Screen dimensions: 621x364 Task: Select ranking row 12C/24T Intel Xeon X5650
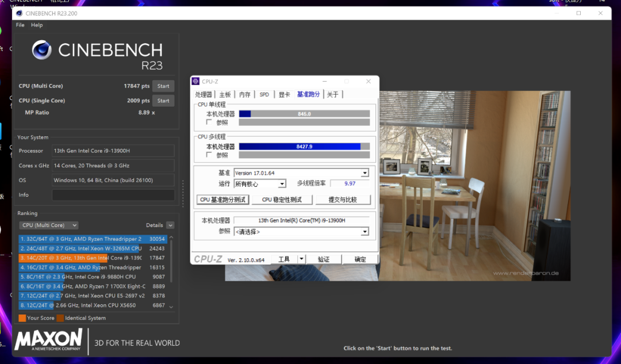coord(93,305)
